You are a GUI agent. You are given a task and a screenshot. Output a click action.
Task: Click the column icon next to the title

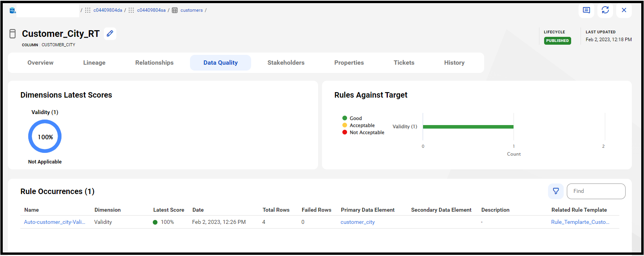pyautogui.click(x=13, y=34)
